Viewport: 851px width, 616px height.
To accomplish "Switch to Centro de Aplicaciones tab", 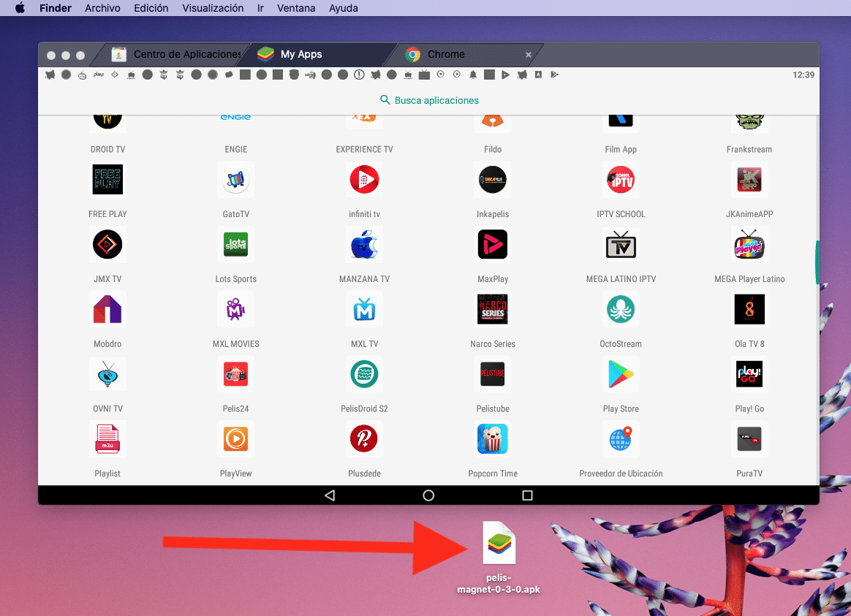I will (x=178, y=54).
